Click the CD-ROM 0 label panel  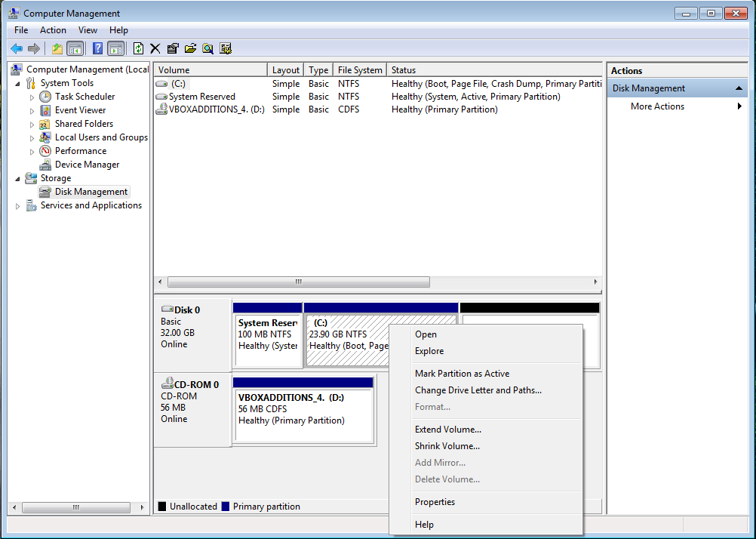coord(193,410)
